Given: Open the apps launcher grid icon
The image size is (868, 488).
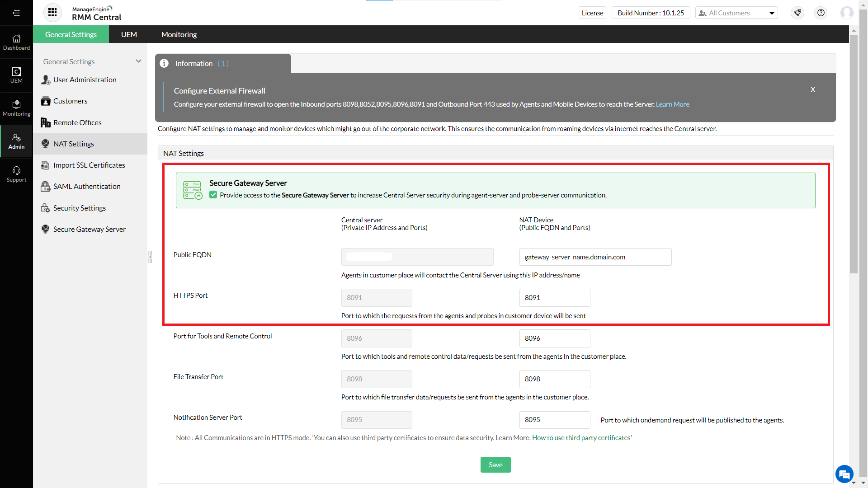Looking at the screenshot, I should click(x=52, y=13).
